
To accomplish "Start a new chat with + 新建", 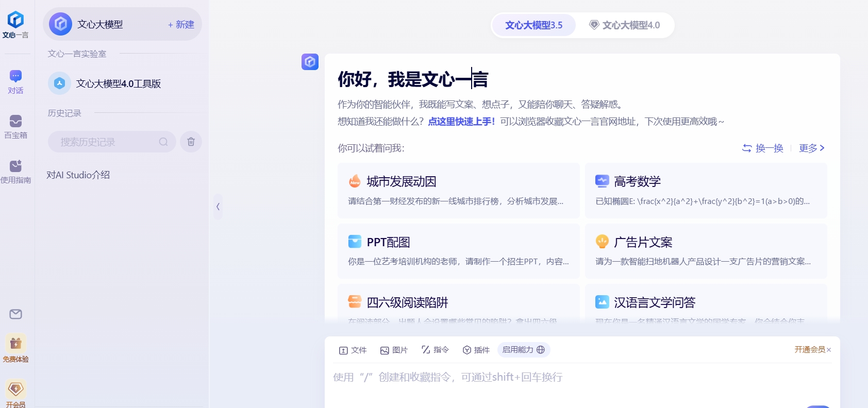I will pos(181,24).
